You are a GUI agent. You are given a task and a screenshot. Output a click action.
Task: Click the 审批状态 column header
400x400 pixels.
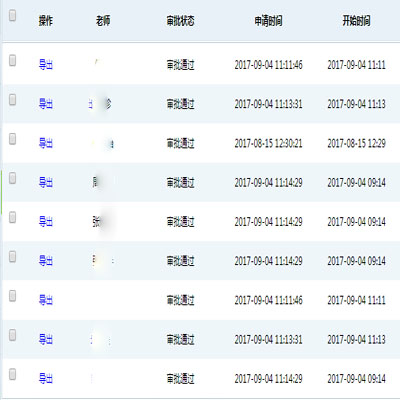[180, 21]
